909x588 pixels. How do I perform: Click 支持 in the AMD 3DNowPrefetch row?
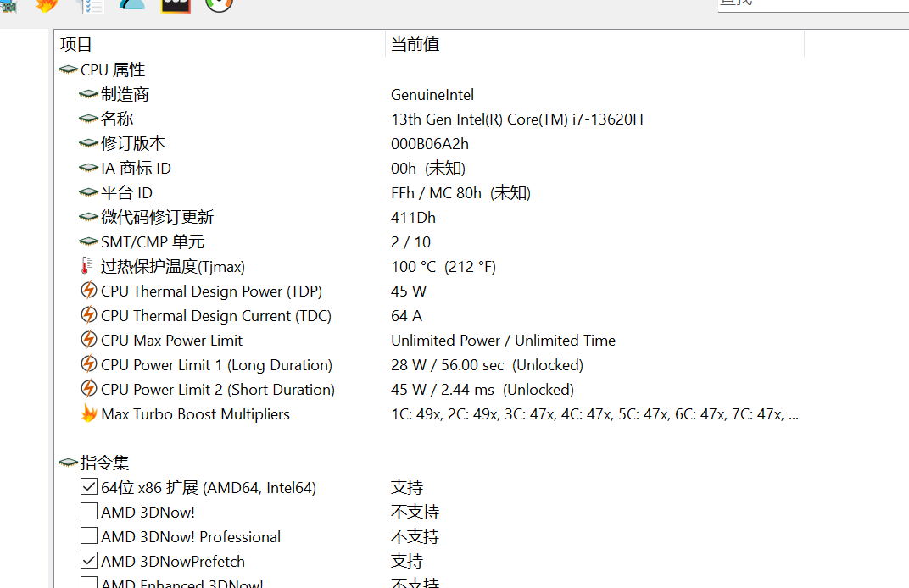pyautogui.click(x=407, y=561)
